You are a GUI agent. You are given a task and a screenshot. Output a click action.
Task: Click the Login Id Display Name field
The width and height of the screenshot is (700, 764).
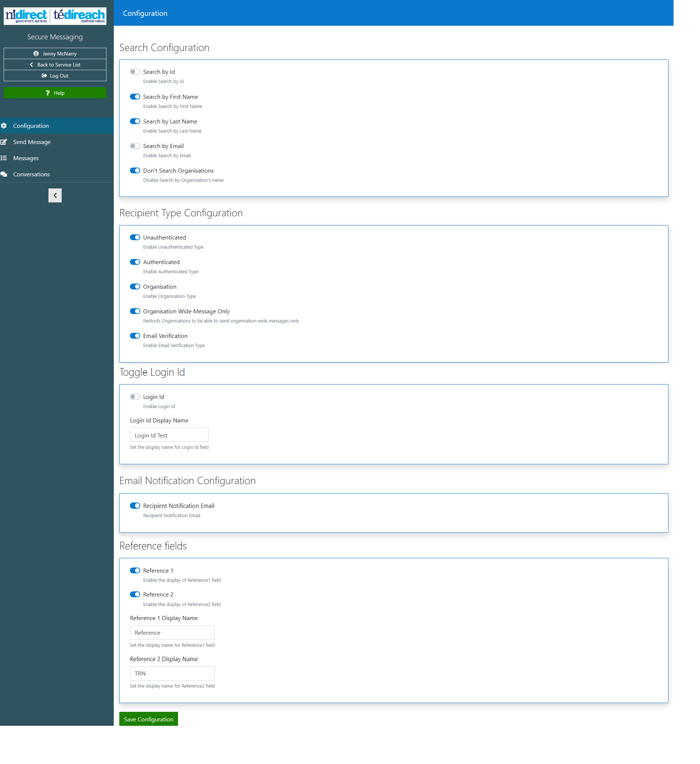[169, 435]
